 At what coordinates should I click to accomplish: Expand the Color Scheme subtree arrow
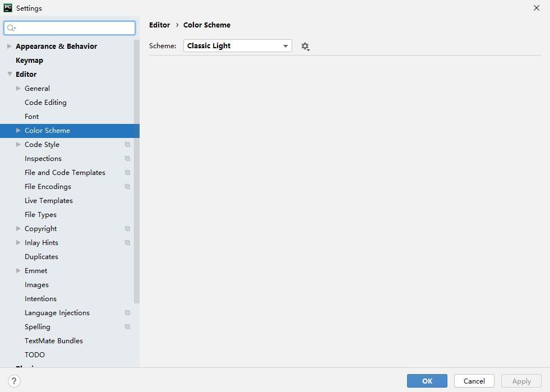(x=19, y=130)
